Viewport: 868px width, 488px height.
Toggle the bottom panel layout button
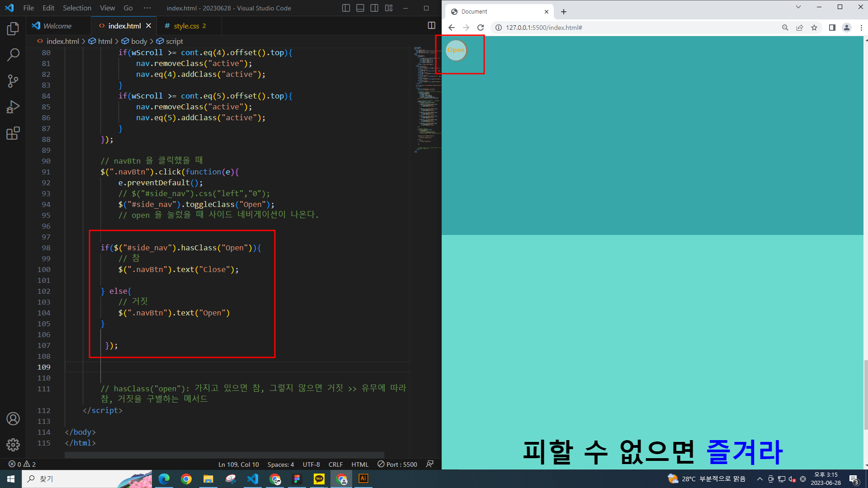pos(360,8)
